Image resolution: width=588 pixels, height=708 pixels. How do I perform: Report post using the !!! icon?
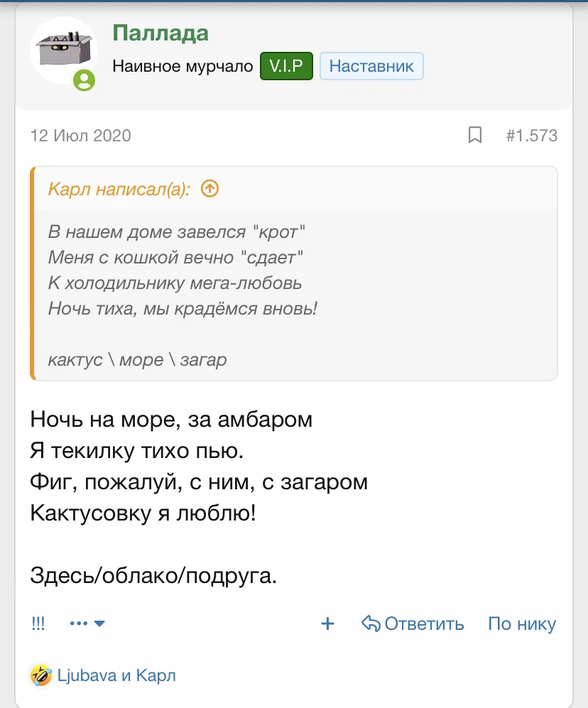point(38,624)
